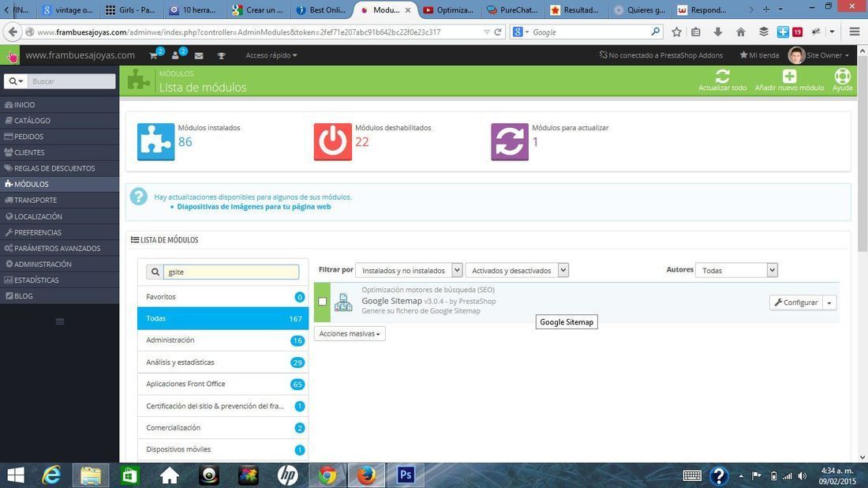Check the Google Sitemap module checkbox
The image size is (868, 488).
[322, 302]
